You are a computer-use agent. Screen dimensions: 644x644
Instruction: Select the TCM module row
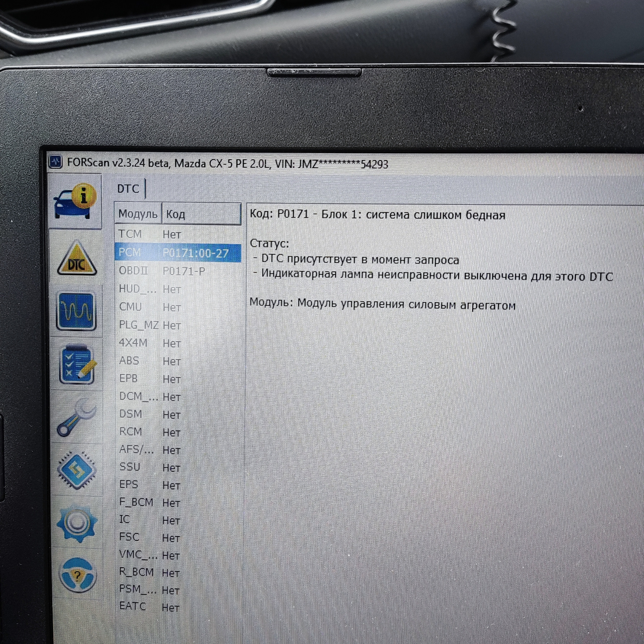(178, 234)
